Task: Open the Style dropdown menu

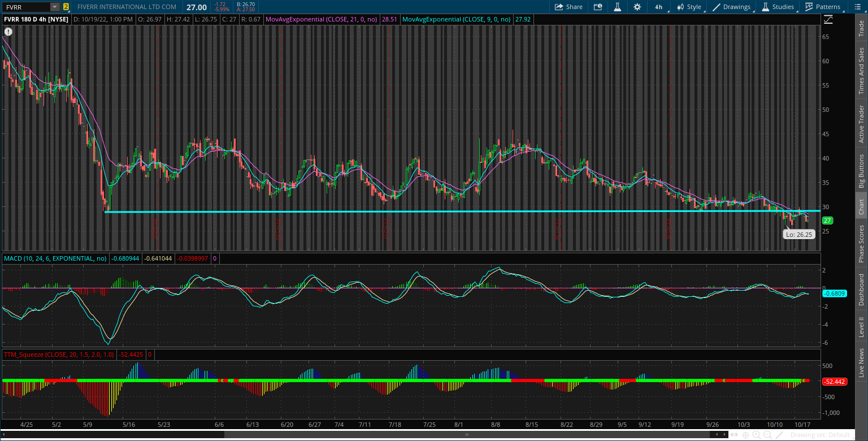Action: pos(691,7)
